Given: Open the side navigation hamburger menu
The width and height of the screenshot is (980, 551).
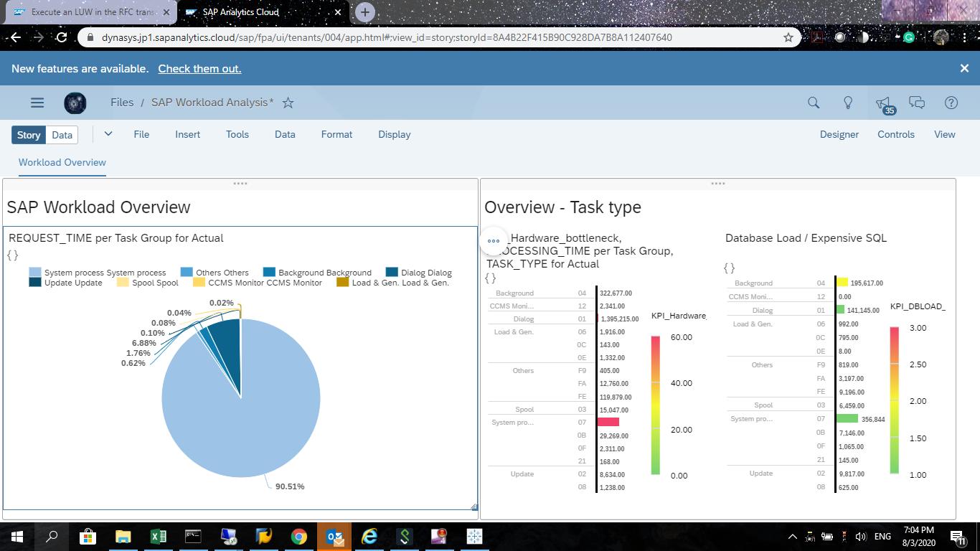Looking at the screenshot, I should click(37, 103).
